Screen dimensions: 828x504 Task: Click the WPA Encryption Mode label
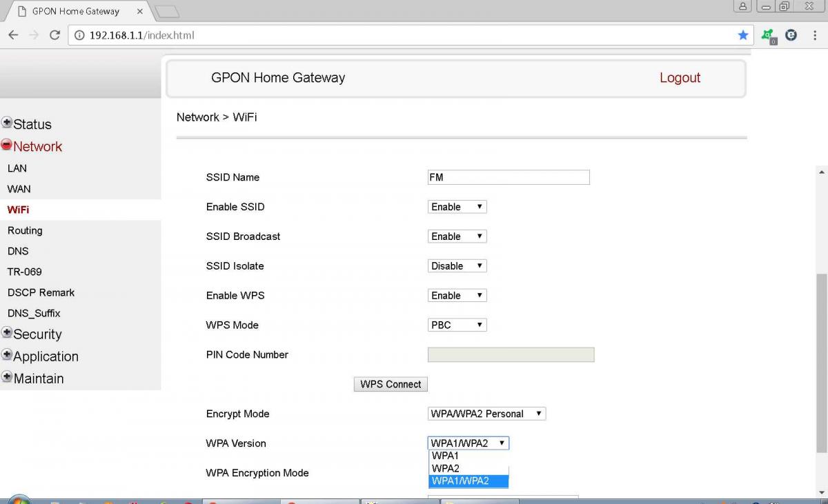click(x=257, y=473)
